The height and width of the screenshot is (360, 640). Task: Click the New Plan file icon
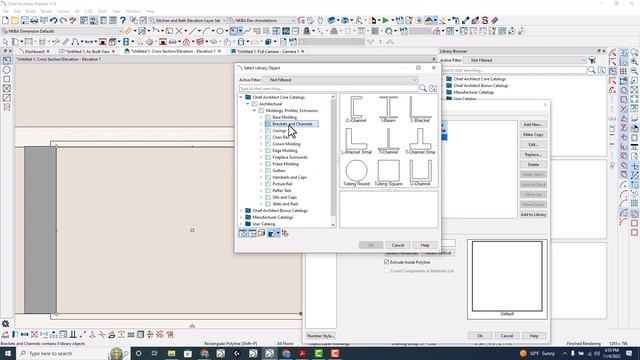coord(5,20)
